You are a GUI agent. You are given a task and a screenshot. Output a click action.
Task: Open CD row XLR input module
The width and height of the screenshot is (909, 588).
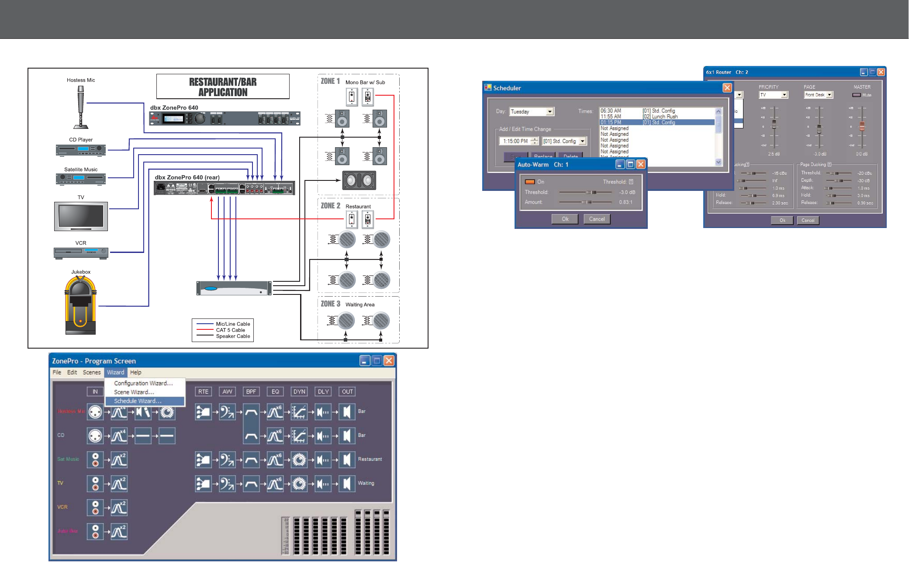[95, 436]
